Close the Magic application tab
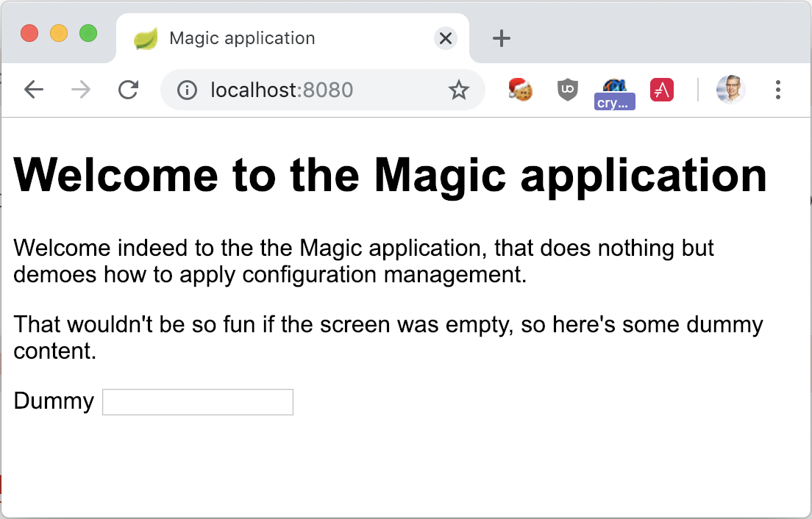812x519 pixels. pyautogui.click(x=445, y=38)
